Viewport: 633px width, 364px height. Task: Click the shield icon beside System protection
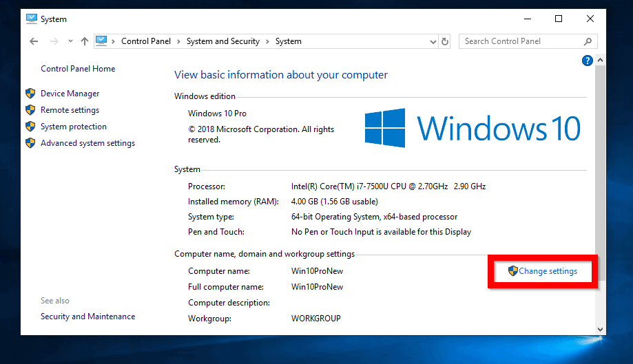[30, 127]
